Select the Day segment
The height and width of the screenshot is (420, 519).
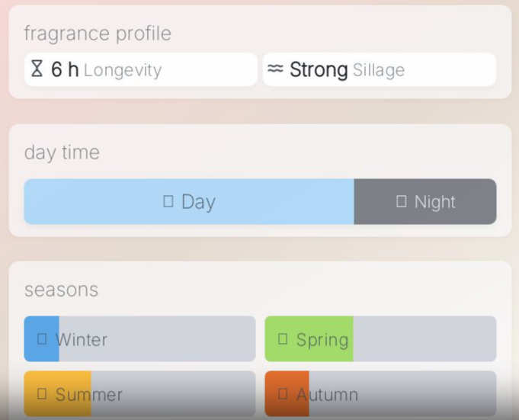189,201
